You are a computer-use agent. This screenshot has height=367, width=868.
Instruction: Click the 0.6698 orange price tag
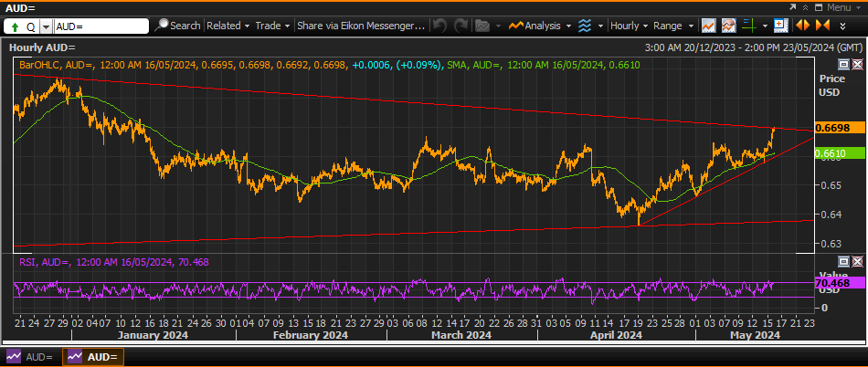pyautogui.click(x=840, y=128)
